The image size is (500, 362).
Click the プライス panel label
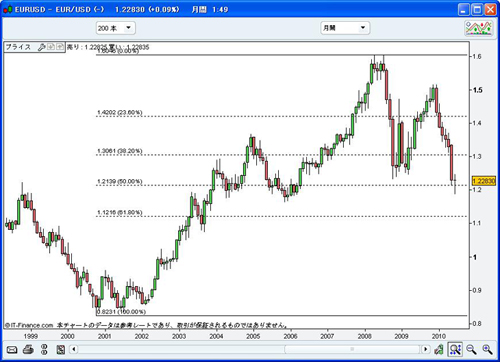coord(18,47)
